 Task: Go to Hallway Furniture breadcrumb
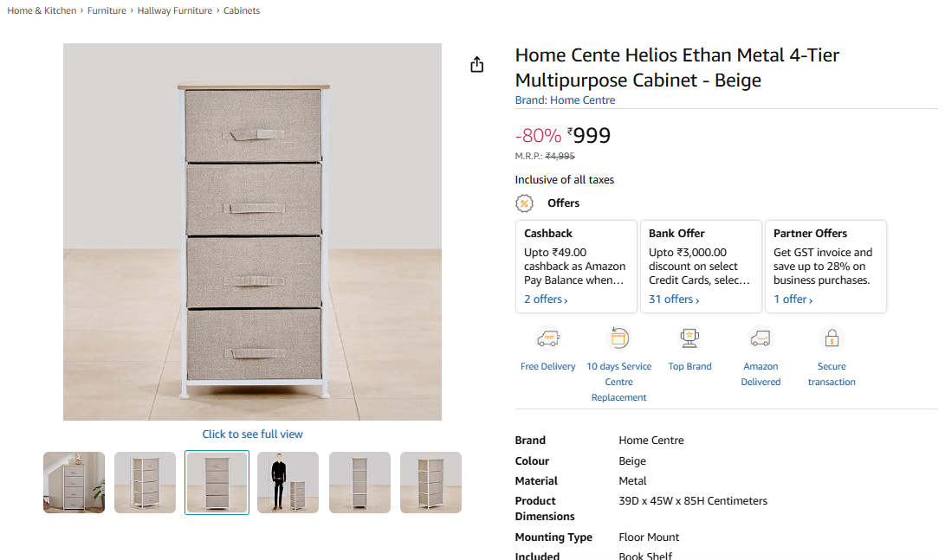(x=174, y=11)
